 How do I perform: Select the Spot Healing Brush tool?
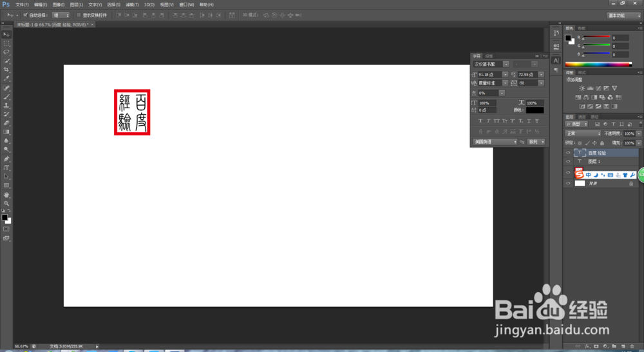click(x=6, y=88)
